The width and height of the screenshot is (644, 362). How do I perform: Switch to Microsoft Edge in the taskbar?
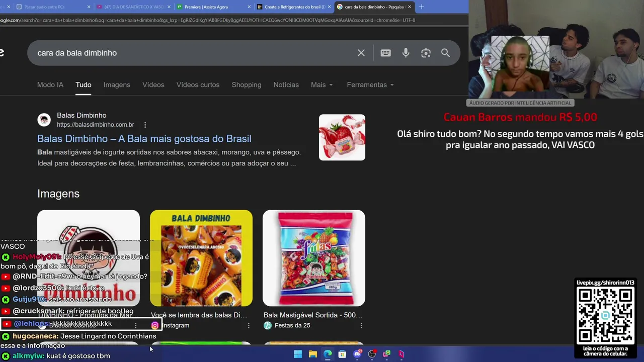(x=328, y=354)
